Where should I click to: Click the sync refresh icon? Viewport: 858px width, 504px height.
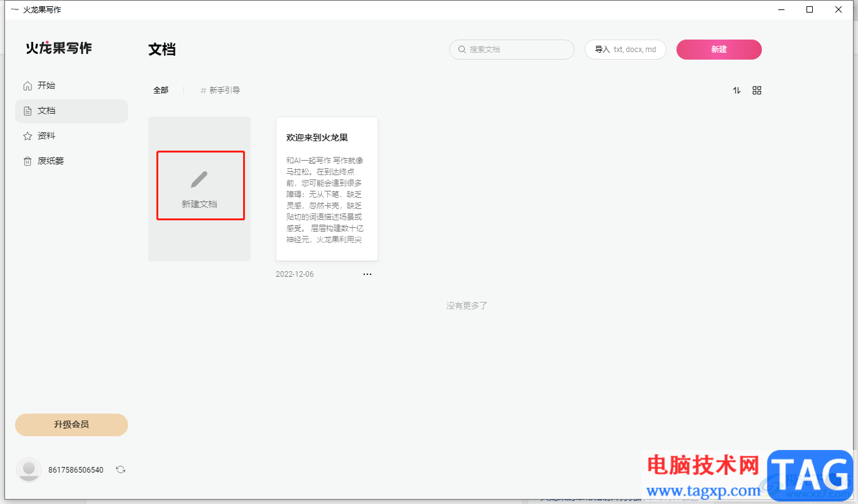point(121,469)
